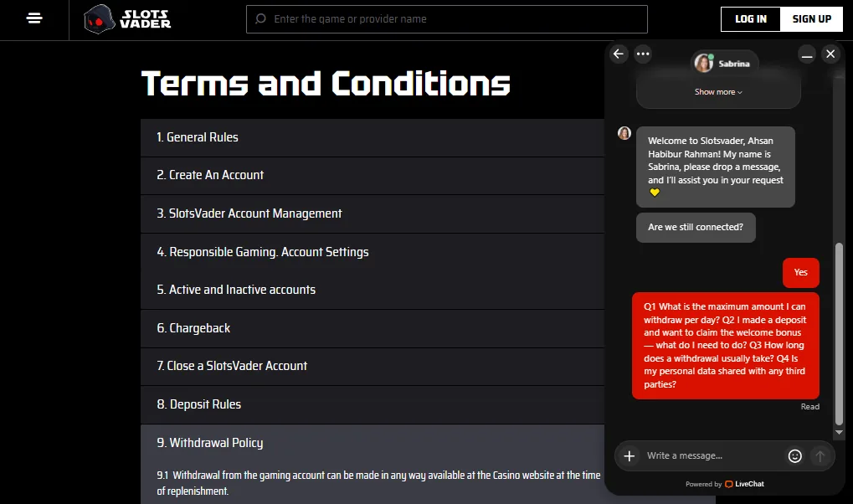Image resolution: width=853 pixels, height=504 pixels.
Task: Click the 'Read' status under the message
Action: pyautogui.click(x=809, y=407)
